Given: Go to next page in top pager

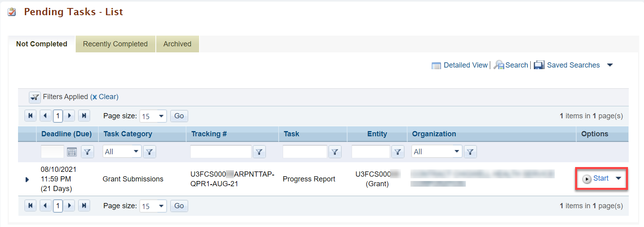Looking at the screenshot, I should pyautogui.click(x=69, y=116).
